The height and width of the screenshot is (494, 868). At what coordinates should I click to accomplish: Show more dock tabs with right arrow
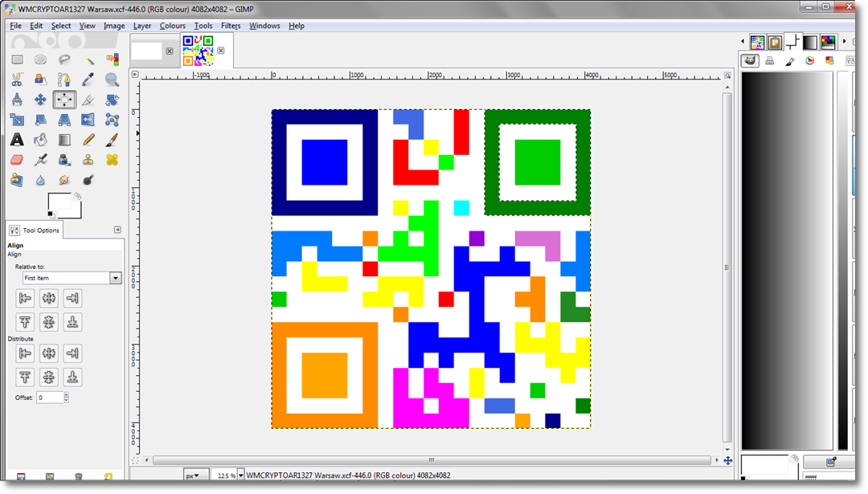click(844, 42)
